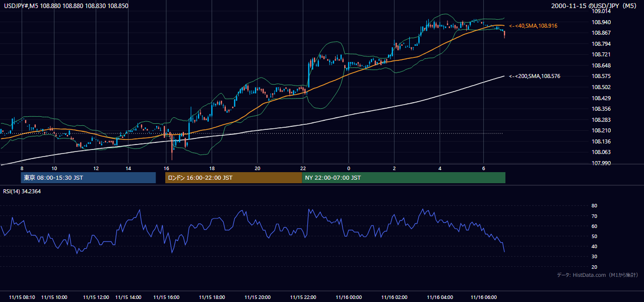
Task: Click price axis value 108.502
Action: pos(601,88)
